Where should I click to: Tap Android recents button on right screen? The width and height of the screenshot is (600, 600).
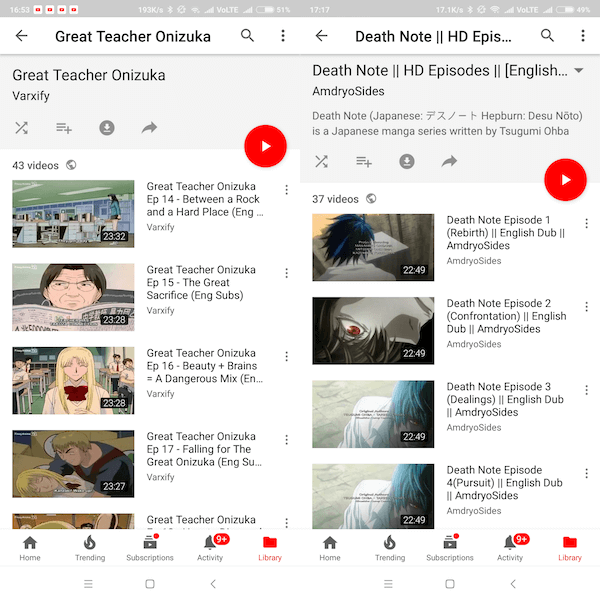[x=388, y=584]
